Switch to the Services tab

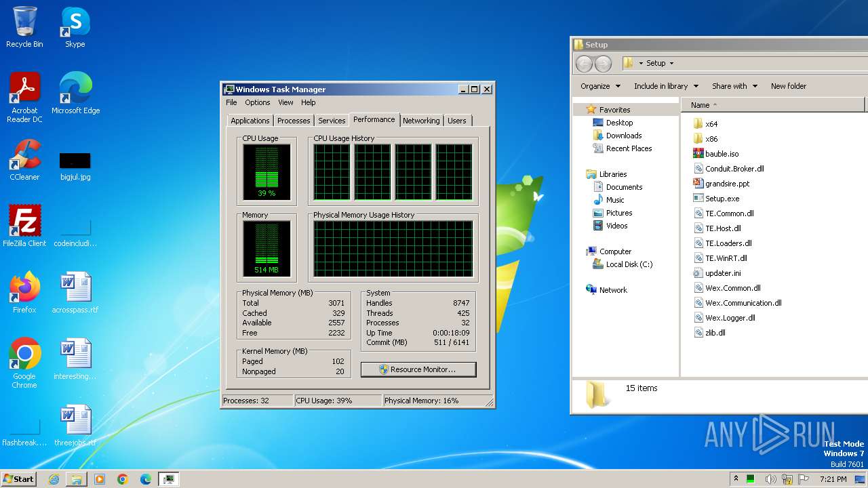click(332, 121)
